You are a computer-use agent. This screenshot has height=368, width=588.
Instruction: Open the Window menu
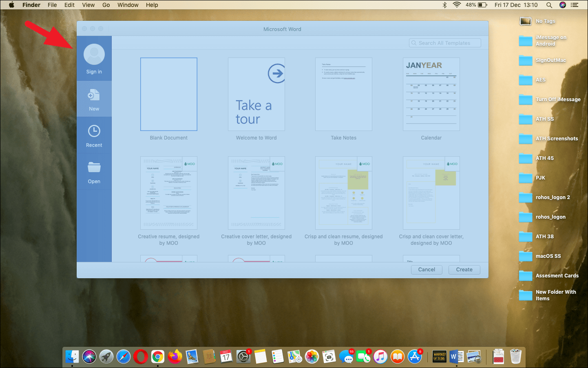pos(128,5)
